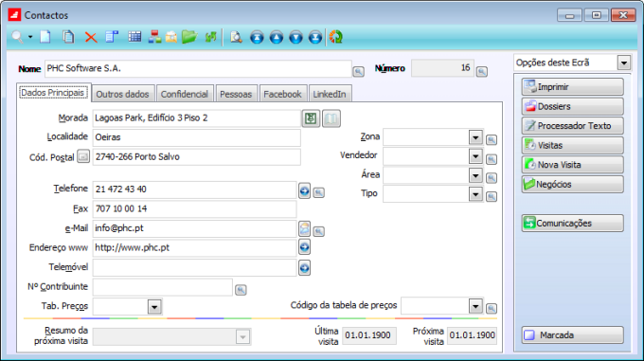The width and height of the screenshot is (644, 361).
Task: Open the website with Endereço www arrow icon
Action: point(304,247)
